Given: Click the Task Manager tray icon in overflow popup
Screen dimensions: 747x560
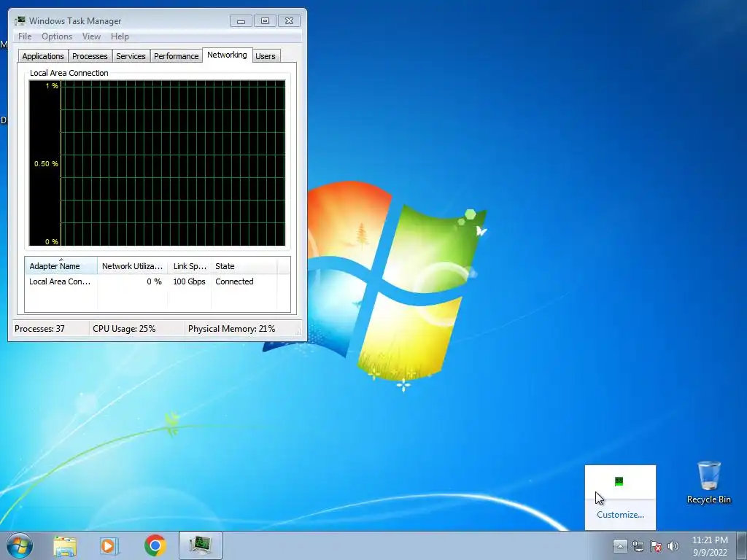Looking at the screenshot, I should pyautogui.click(x=619, y=481).
